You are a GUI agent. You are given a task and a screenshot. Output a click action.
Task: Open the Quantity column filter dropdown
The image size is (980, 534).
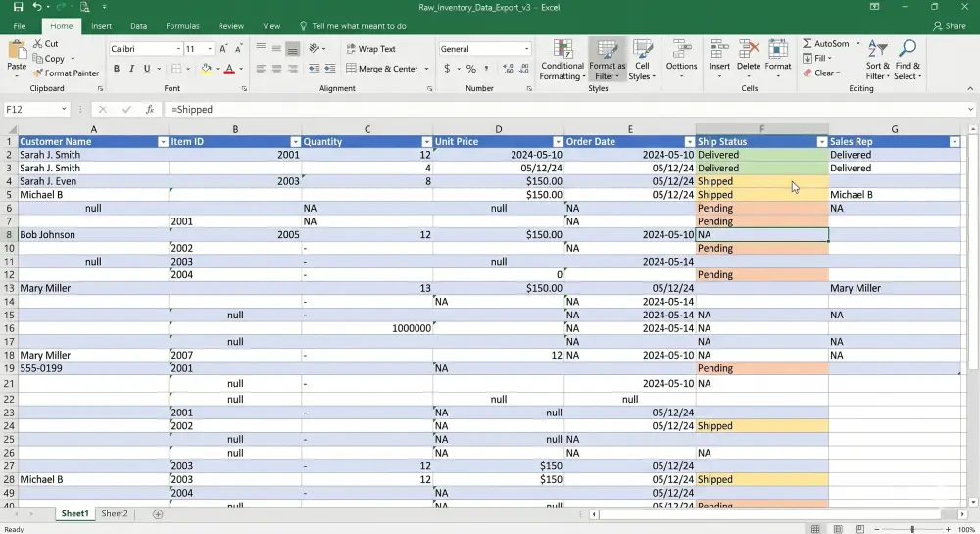427,142
